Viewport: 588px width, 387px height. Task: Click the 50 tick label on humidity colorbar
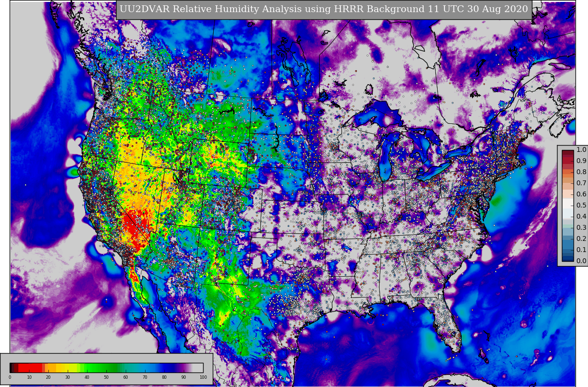pyautogui.click(x=106, y=377)
